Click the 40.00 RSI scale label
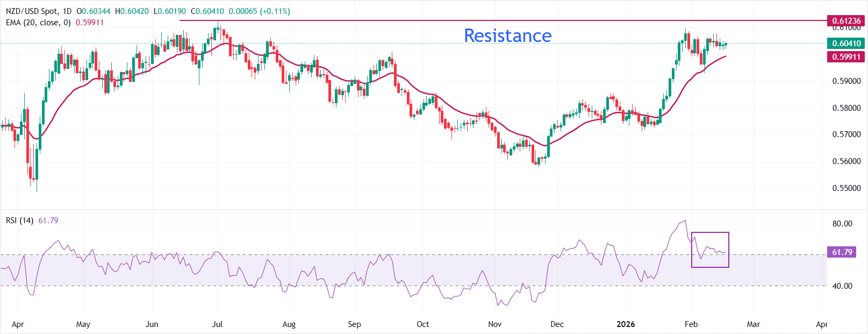 (x=842, y=286)
